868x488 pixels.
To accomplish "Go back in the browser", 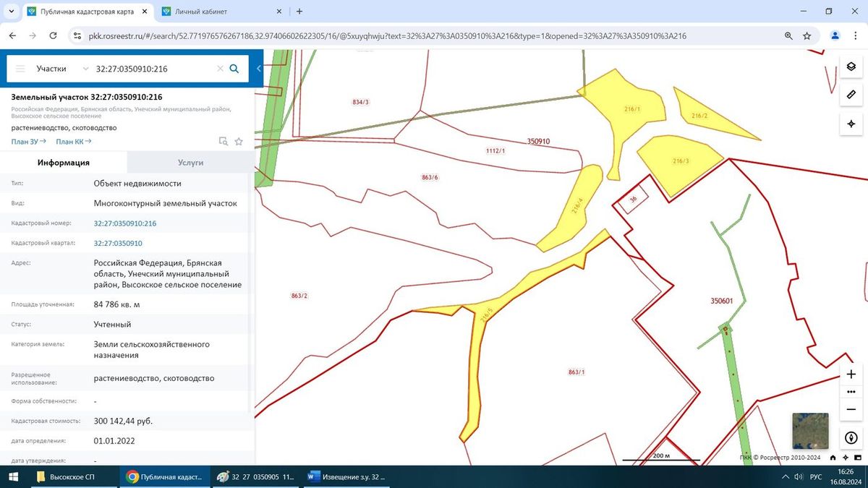I will click(x=12, y=35).
